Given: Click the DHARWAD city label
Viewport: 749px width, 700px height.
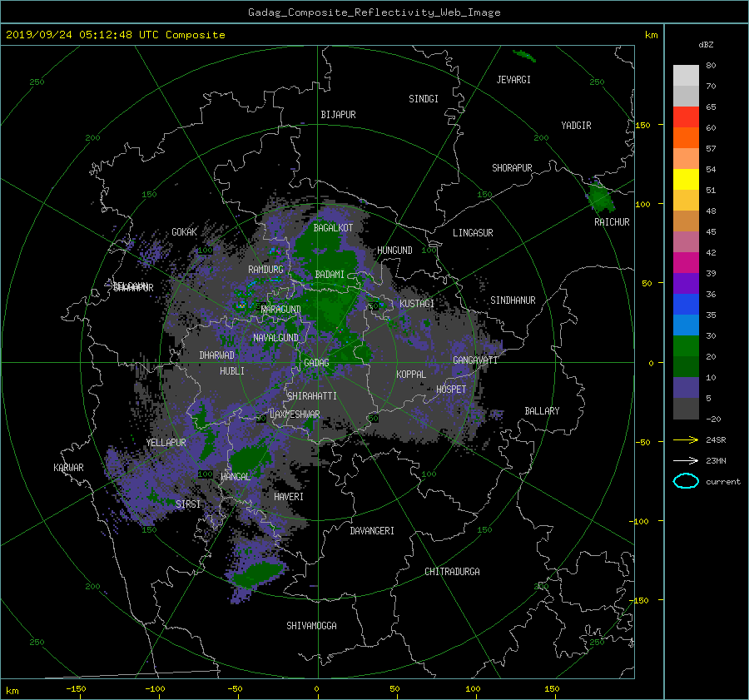Looking at the screenshot, I should coord(216,355).
